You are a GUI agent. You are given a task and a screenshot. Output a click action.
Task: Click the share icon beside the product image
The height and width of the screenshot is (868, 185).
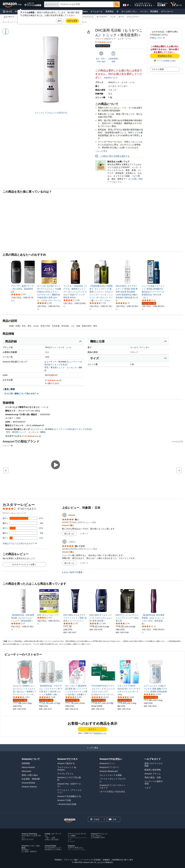click(x=88, y=32)
